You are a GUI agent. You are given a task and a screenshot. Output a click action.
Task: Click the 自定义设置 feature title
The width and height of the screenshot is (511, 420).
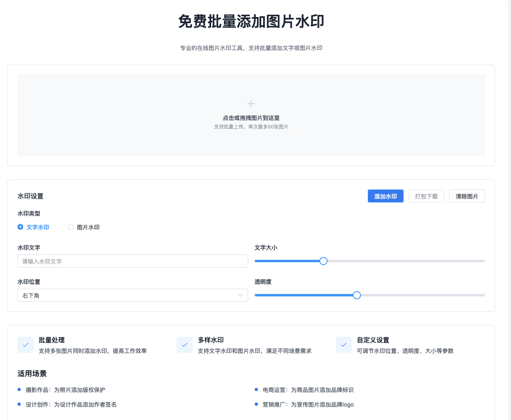coord(373,340)
